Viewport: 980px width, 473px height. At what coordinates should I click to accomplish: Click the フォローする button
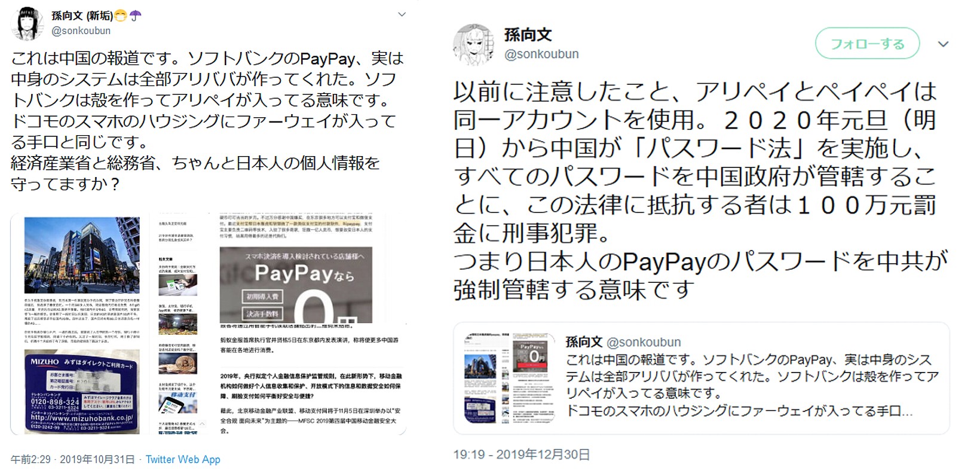pyautogui.click(x=867, y=43)
